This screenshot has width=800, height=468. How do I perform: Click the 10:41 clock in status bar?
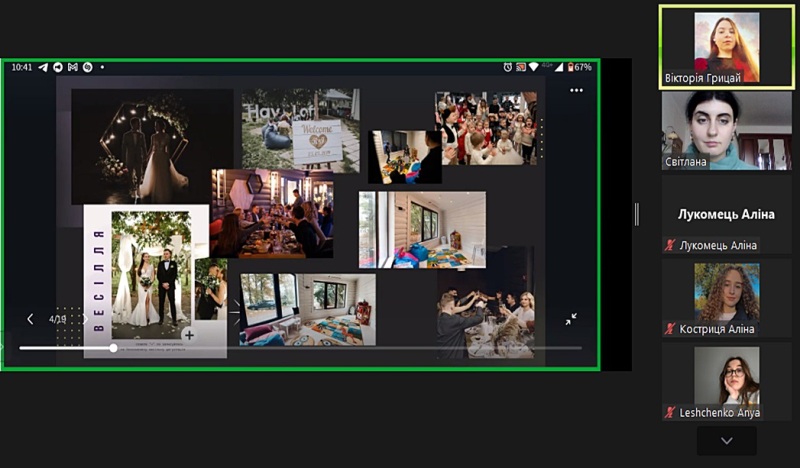tap(21, 67)
